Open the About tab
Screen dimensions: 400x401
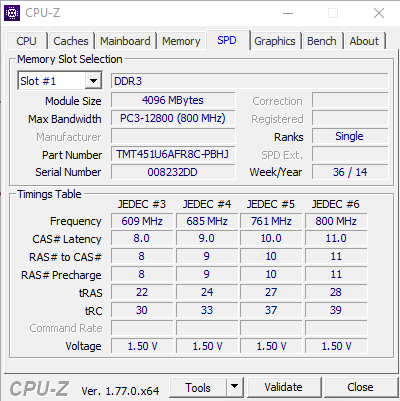[x=364, y=41]
